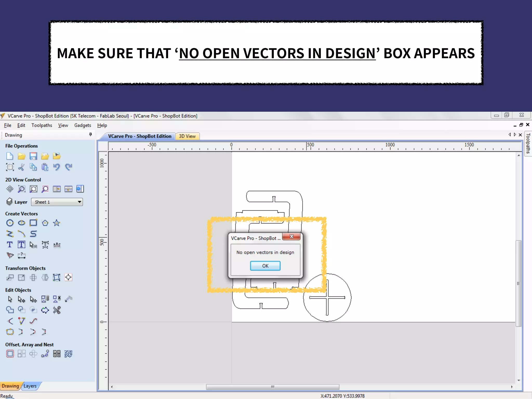The image size is (532, 399).
Task: Switch to the Layers tab
Action: [30, 386]
